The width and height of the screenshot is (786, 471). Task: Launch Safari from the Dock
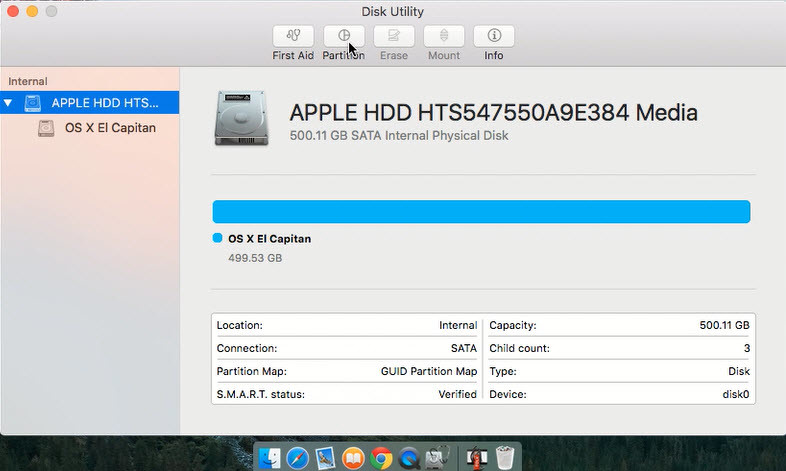pos(297,458)
